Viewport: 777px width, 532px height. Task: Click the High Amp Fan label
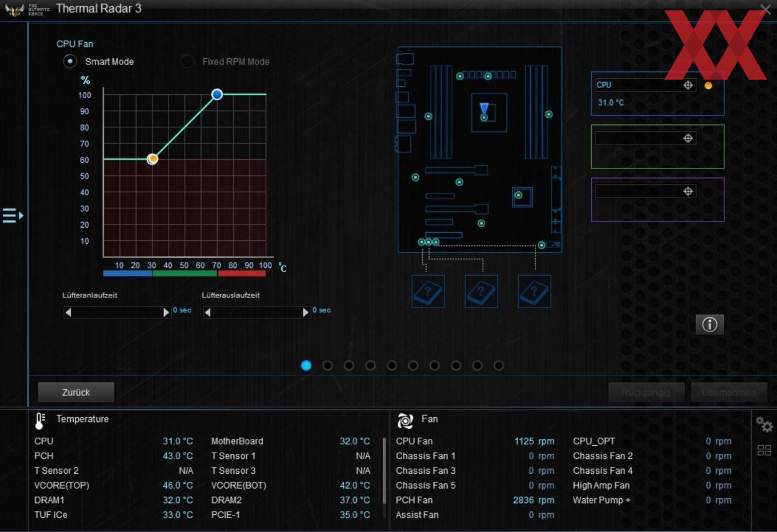point(601,485)
